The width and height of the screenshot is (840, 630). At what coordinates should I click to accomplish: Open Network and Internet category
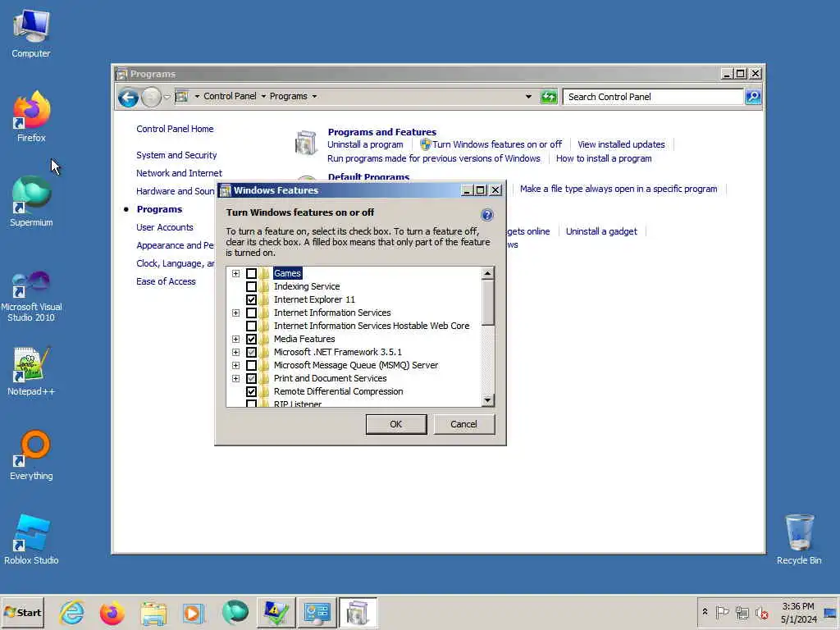tap(179, 173)
